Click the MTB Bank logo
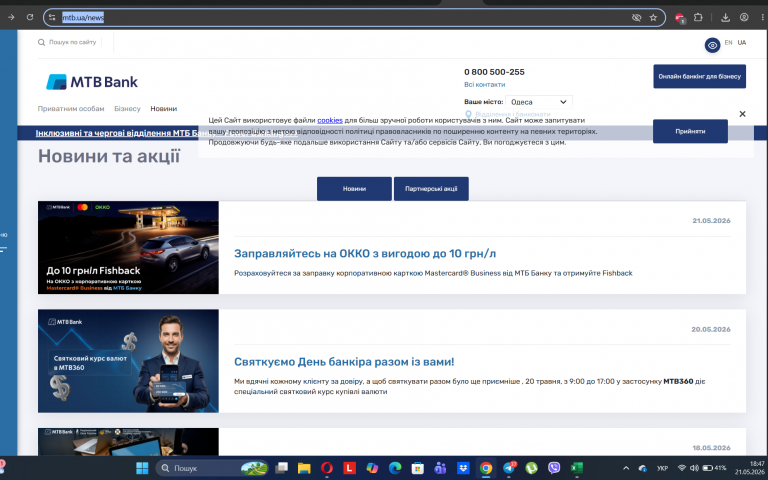The height and width of the screenshot is (480, 768). click(x=92, y=82)
